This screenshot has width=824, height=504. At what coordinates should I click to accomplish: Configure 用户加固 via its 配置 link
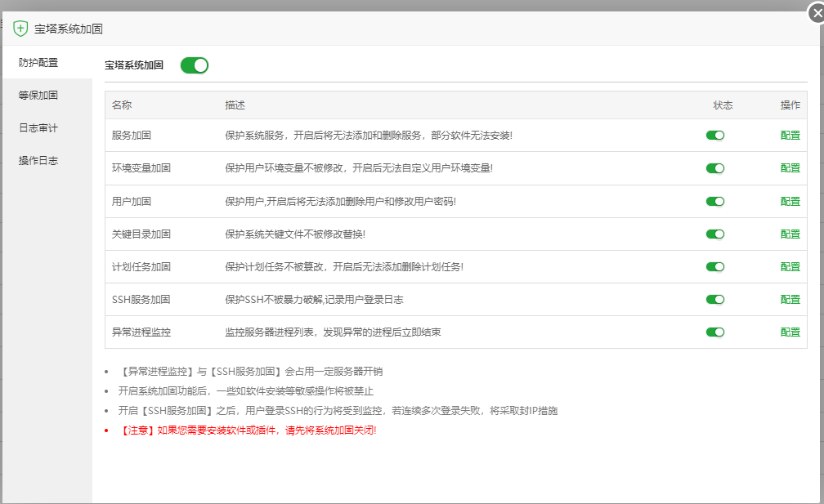[x=790, y=202]
